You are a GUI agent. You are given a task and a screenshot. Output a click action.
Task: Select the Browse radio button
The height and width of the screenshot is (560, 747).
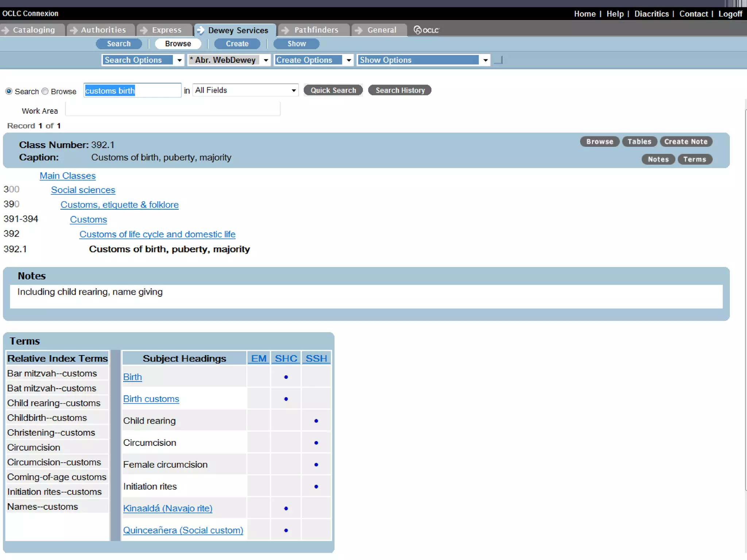tap(45, 91)
